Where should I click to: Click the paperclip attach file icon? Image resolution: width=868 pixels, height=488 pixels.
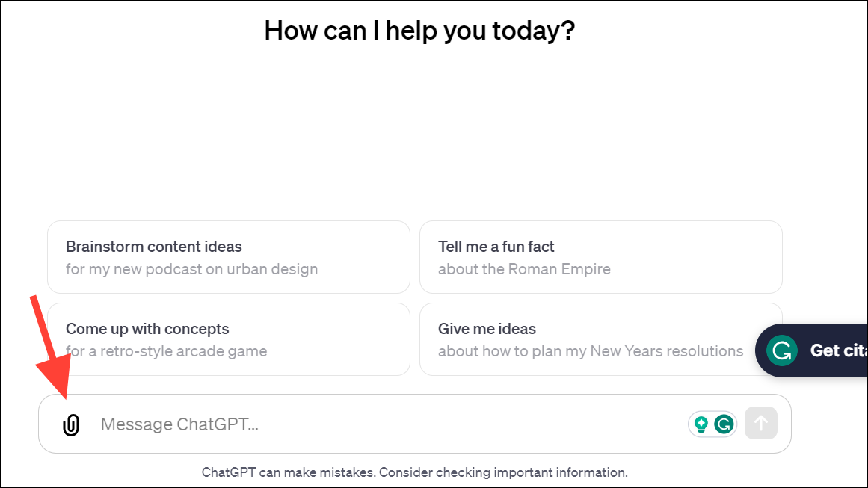pyautogui.click(x=70, y=424)
